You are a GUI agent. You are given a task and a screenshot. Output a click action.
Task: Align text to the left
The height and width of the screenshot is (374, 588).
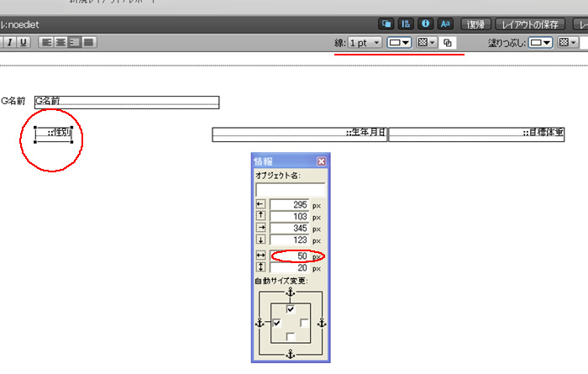click(48, 42)
